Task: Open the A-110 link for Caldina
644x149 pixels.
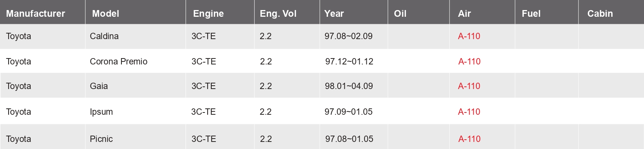Action: [469, 36]
